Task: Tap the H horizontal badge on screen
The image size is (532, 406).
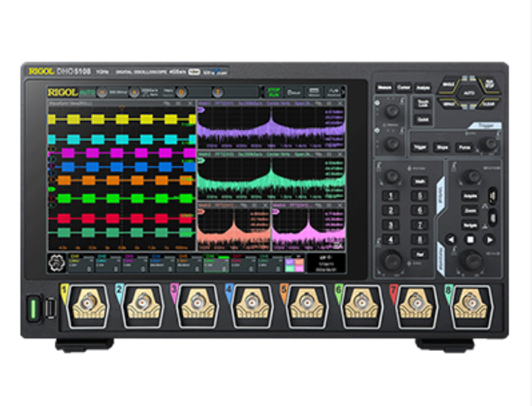Action: [102, 92]
